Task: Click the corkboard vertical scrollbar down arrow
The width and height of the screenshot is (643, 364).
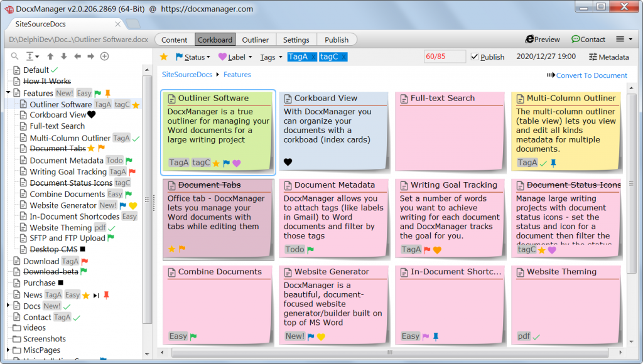Action: click(630, 341)
